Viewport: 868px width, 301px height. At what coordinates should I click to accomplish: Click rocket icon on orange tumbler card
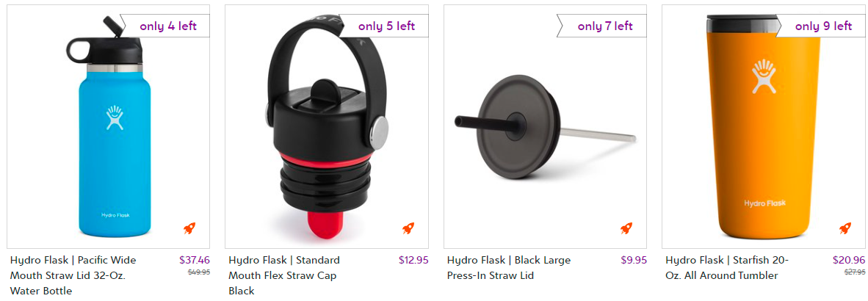pos(845,228)
